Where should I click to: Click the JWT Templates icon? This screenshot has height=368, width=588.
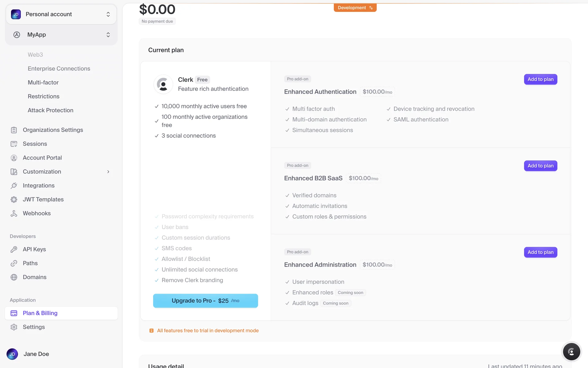[x=14, y=200]
